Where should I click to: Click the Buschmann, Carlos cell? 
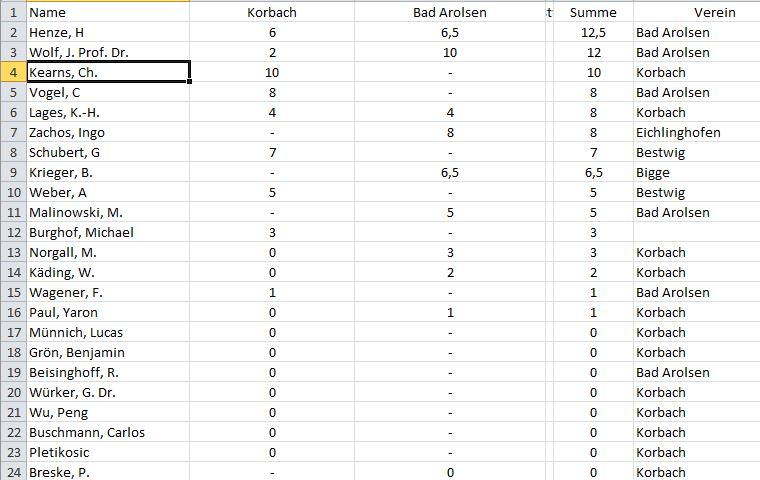108,432
